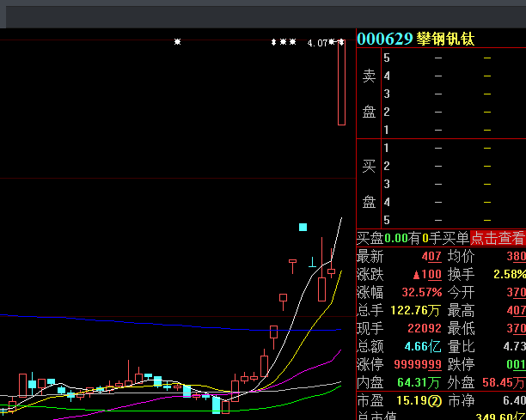This screenshot has height=420, width=526.
Task: Open the circled 2 icon beside 市盈
Action: click(x=435, y=400)
